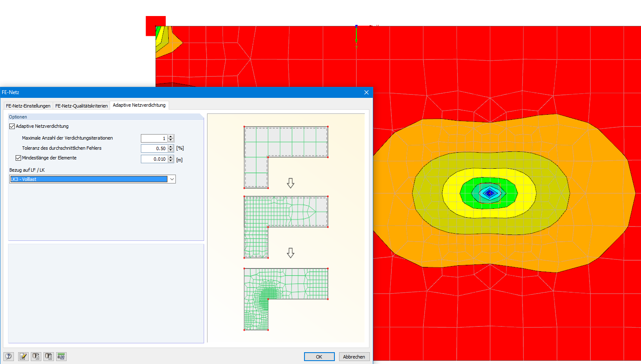Cancel the dialog via Abbrechen

pyautogui.click(x=354, y=356)
